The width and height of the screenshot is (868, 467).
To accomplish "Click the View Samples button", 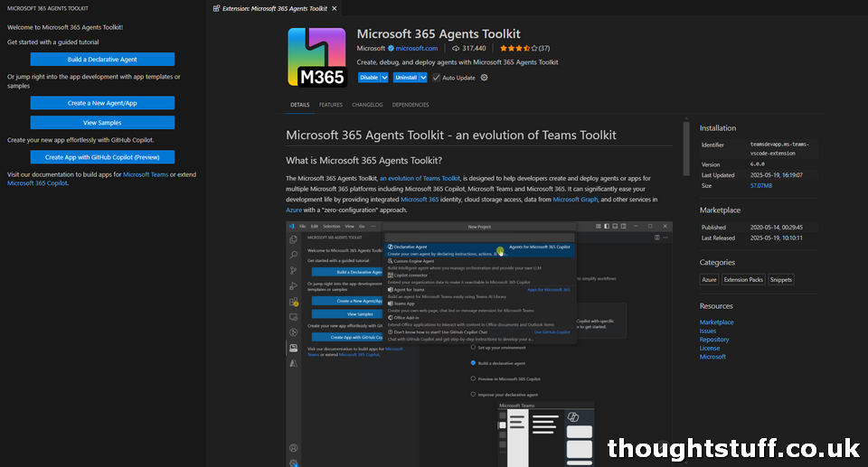I will 102,122.
